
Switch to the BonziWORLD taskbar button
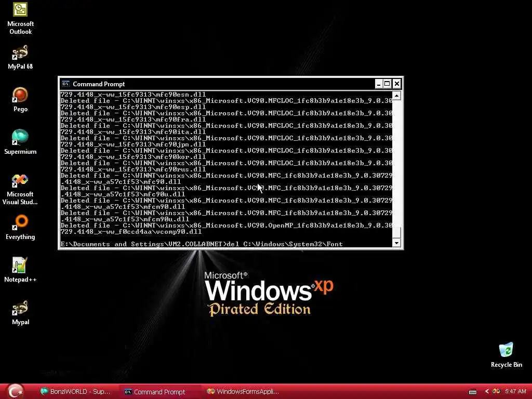tap(75, 392)
